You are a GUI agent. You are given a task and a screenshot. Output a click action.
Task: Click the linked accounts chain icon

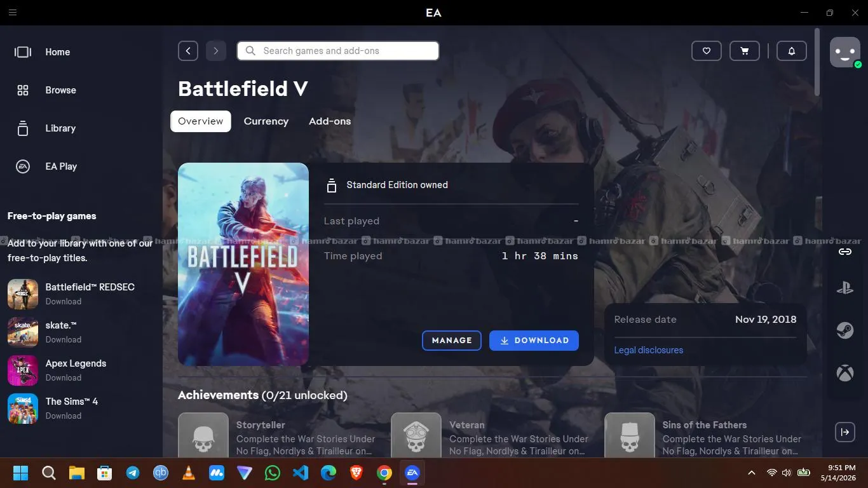coord(845,252)
